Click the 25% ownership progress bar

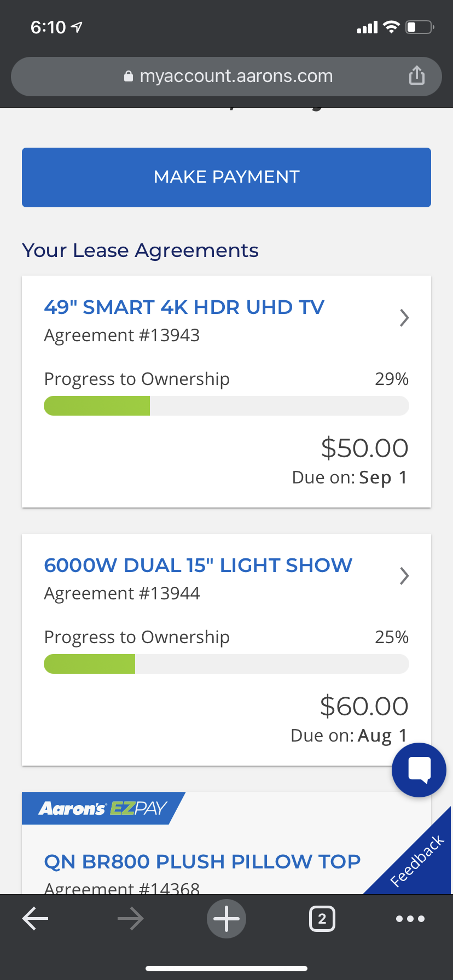click(226, 664)
